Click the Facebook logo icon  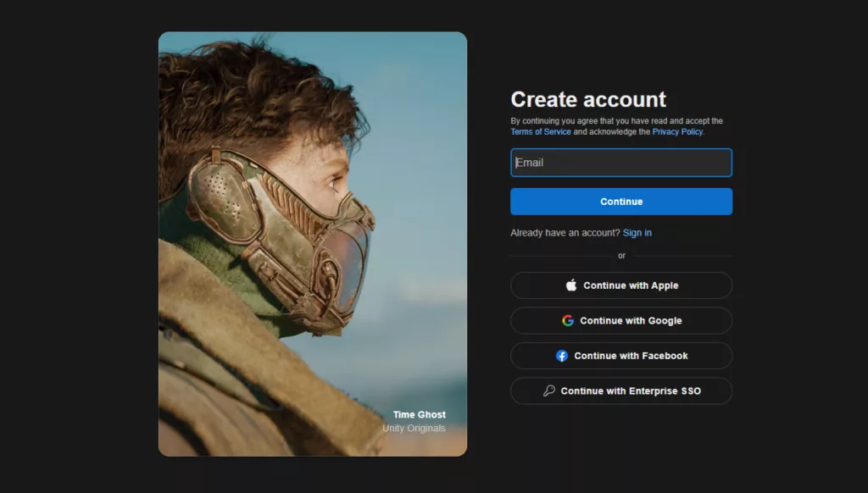pyautogui.click(x=562, y=356)
